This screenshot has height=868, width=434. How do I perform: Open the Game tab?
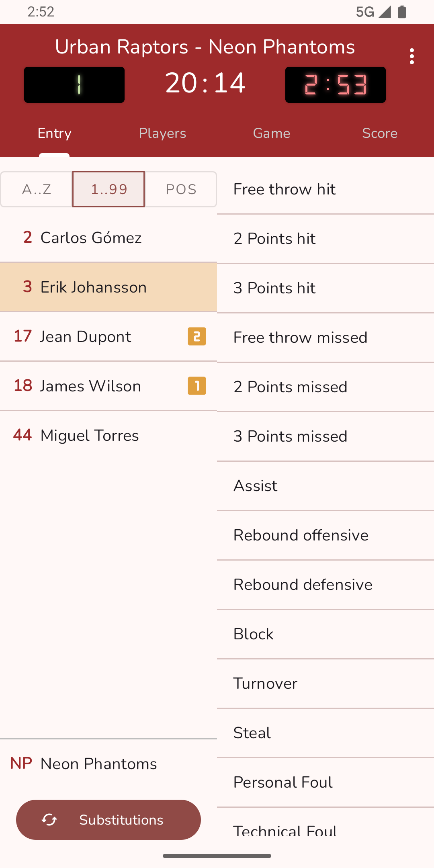[x=271, y=133]
